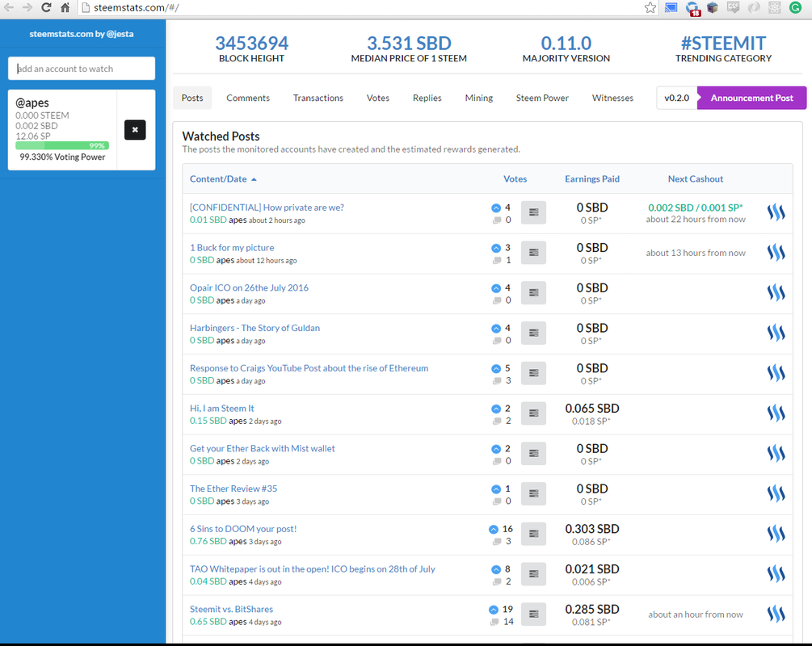This screenshot has width=812, height=646.
Task: Show details list icon for Steemit vs. BitShares
Action: click(533, 614)
